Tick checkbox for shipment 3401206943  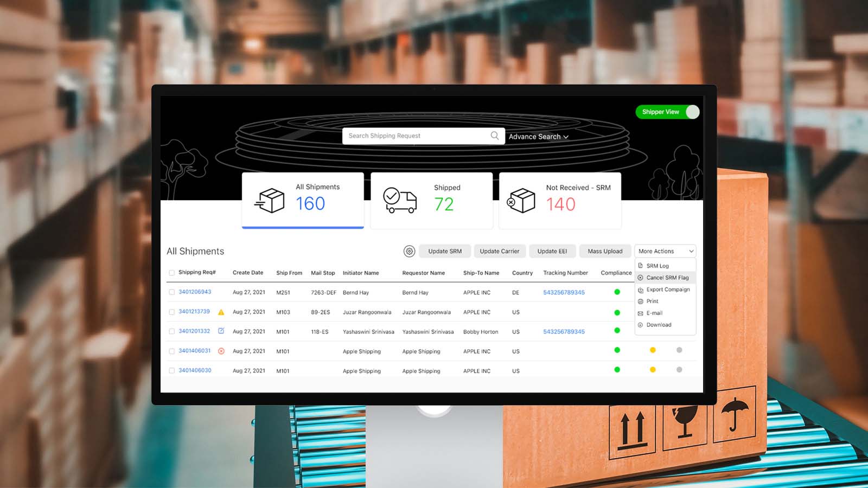coord(172,292)
